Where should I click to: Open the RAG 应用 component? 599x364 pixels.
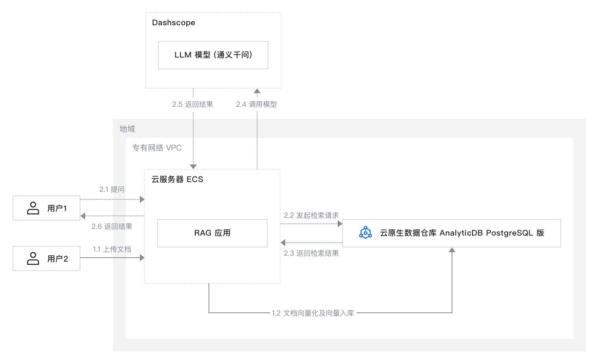tap(212, 233)
